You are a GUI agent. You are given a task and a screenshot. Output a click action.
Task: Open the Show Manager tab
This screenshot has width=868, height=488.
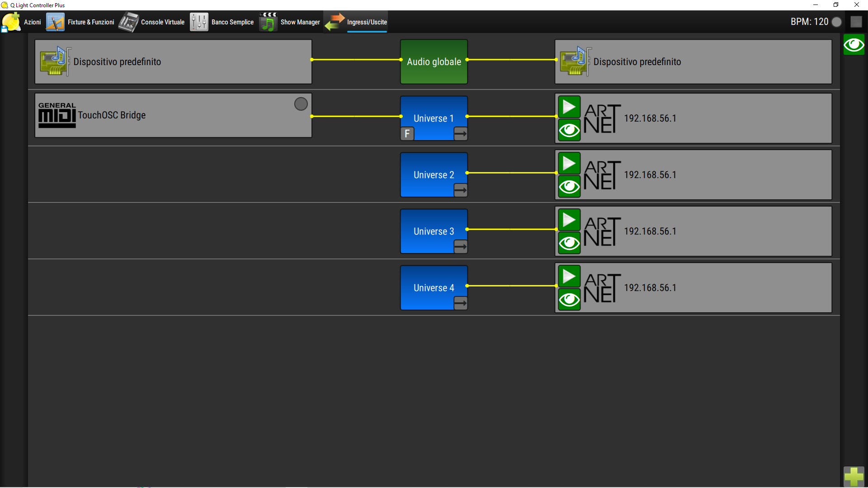tap(289, 22)
